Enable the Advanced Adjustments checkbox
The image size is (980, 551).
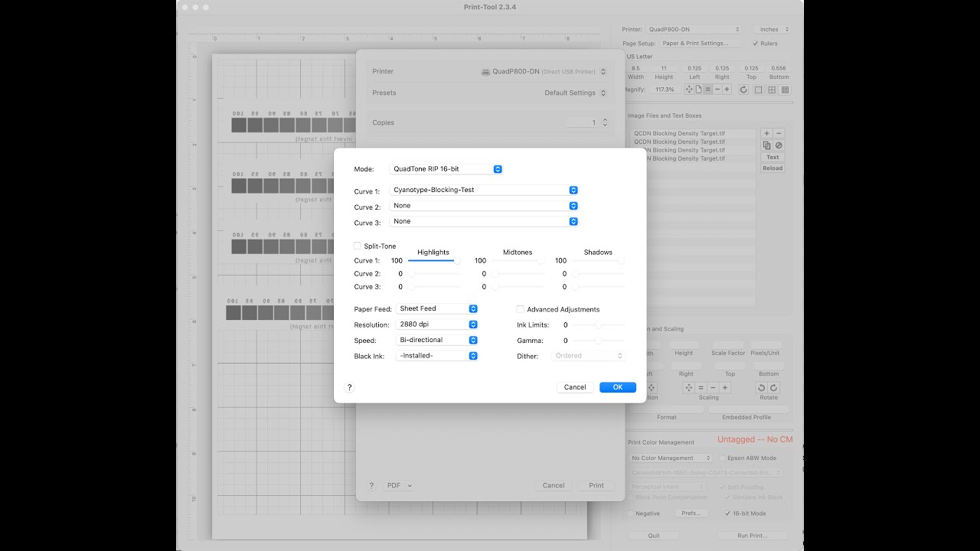tap(521, 309)
